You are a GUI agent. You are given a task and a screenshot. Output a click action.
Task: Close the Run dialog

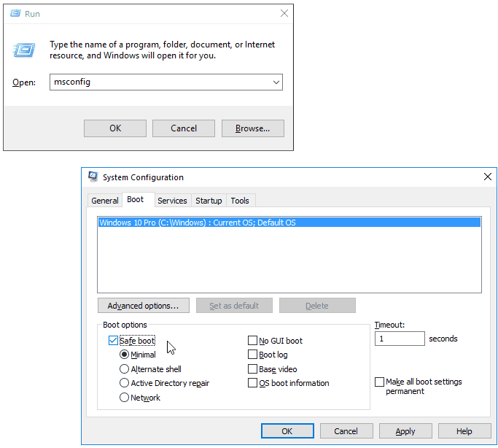pos(283,13)
